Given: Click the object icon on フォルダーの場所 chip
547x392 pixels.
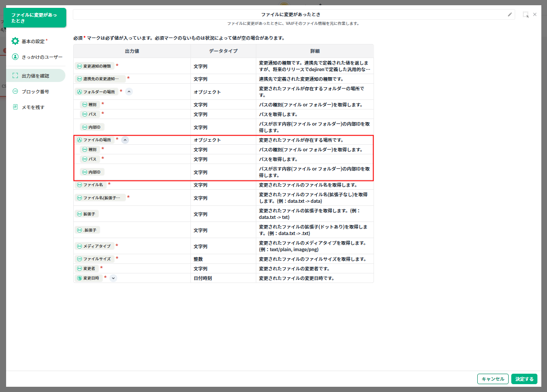Looking at the screenshot, I should tap(79, 92).
